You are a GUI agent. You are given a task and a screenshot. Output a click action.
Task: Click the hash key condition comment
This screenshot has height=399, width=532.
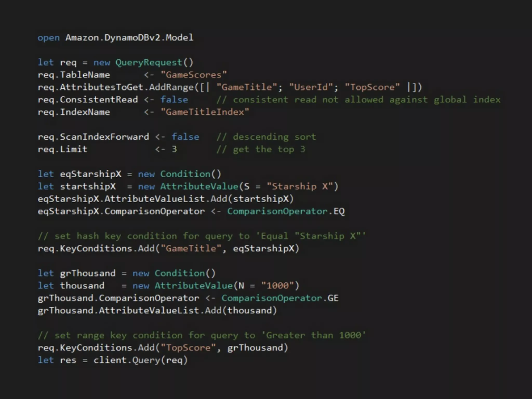[202, 236]
